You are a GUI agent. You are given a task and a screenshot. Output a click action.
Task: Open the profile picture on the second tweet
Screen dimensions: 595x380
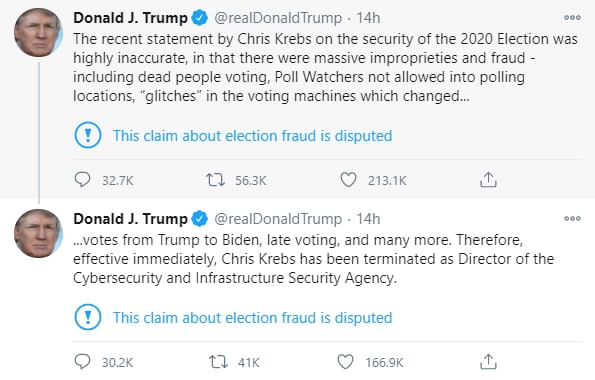coord(38,233)
